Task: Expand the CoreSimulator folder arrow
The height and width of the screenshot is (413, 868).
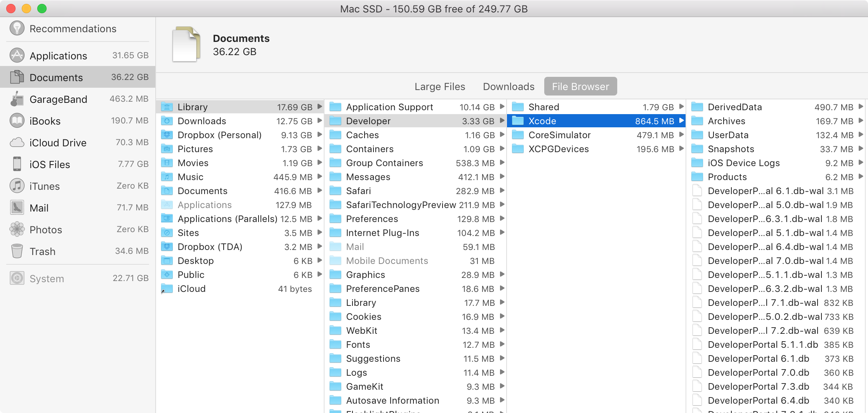Action: point(681,135)
